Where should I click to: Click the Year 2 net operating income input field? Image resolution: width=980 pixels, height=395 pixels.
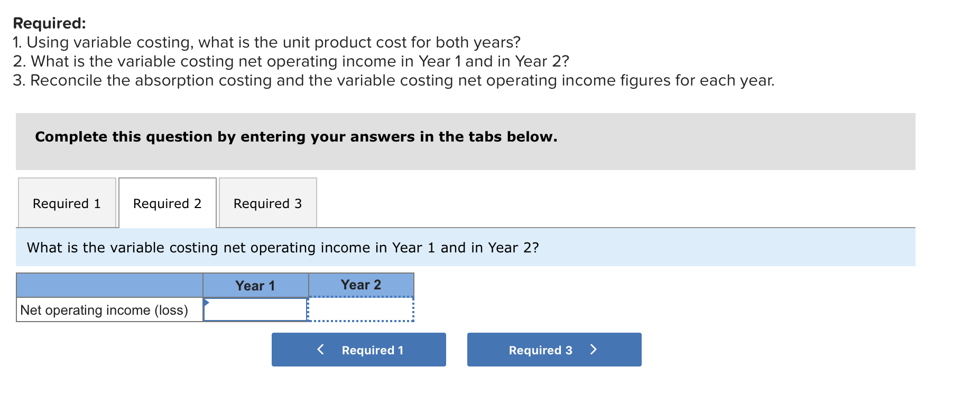pos(360,310)
